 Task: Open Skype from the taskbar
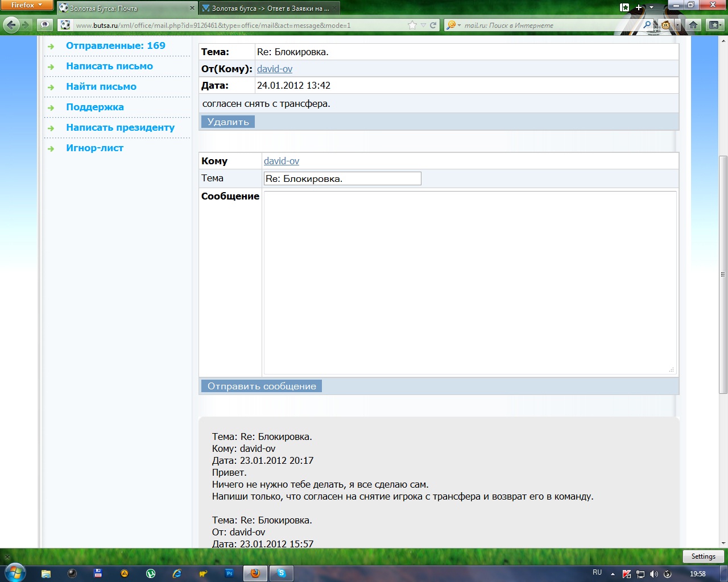(x=282, y=573)
